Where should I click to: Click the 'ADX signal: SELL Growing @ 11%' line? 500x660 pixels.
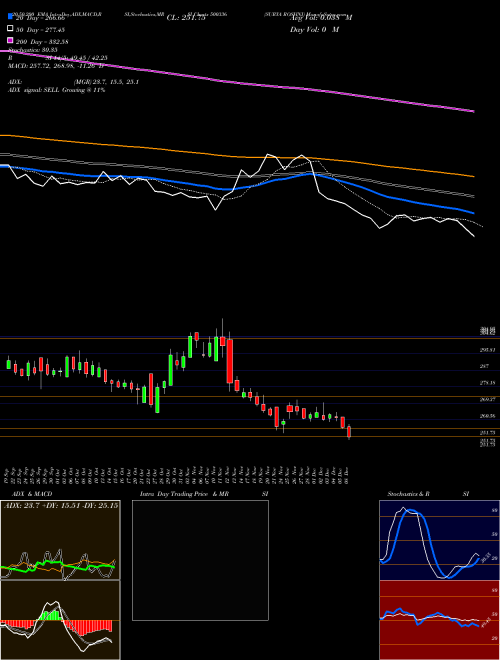pos(56,90)
